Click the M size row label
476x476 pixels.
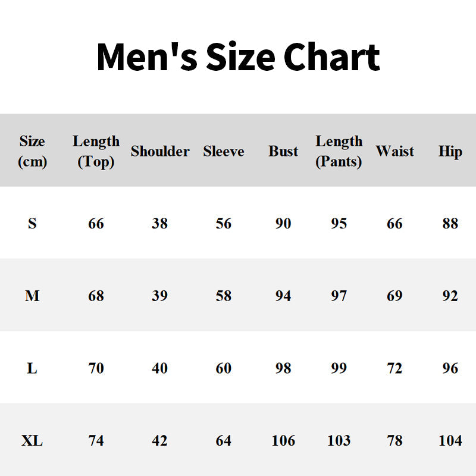pos(32,296)
